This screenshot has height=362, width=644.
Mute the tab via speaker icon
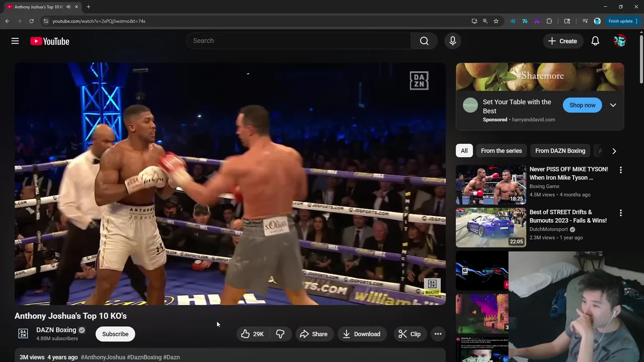point(68,7)
